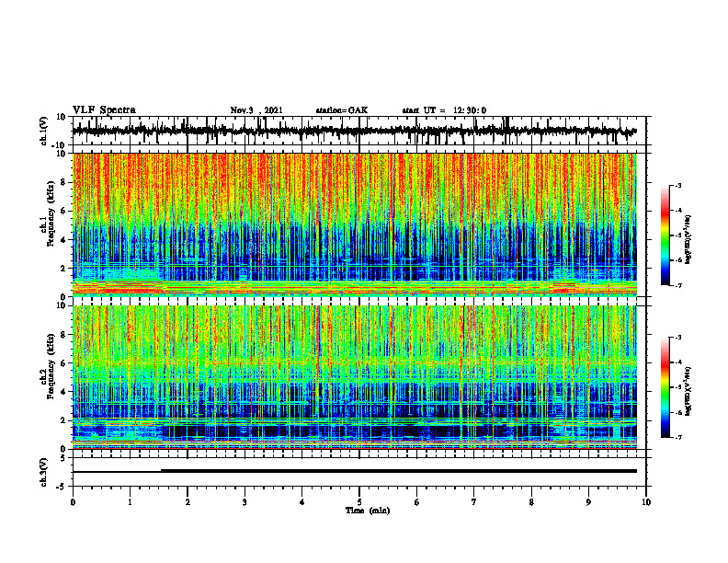The image size is (728, 563).
Task: Click the "start UT = 12:30:0" text
Action: point(444,110)
